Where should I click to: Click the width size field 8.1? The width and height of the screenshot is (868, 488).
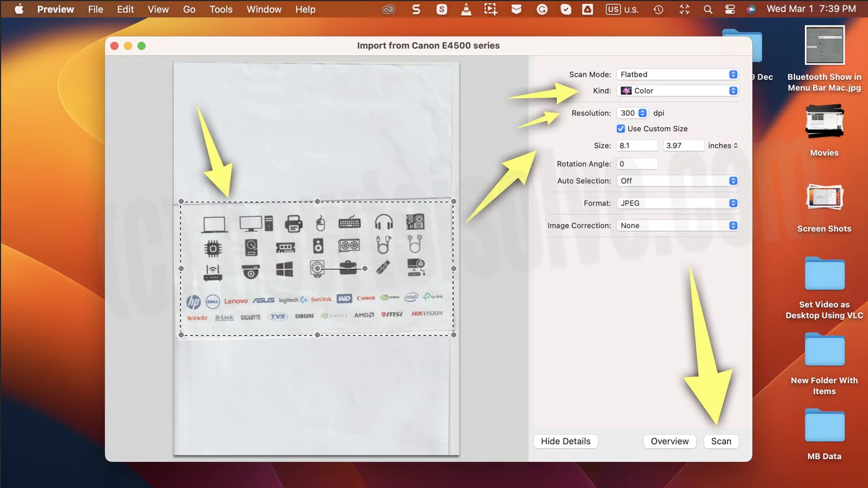pos(637,146)
